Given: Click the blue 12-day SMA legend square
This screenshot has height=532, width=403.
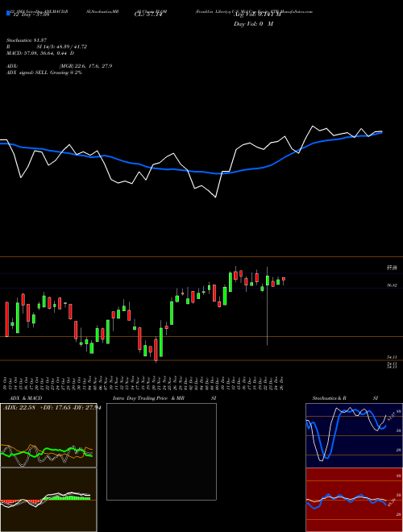Looking at the screenshot, I should click(x=9, y=14).
